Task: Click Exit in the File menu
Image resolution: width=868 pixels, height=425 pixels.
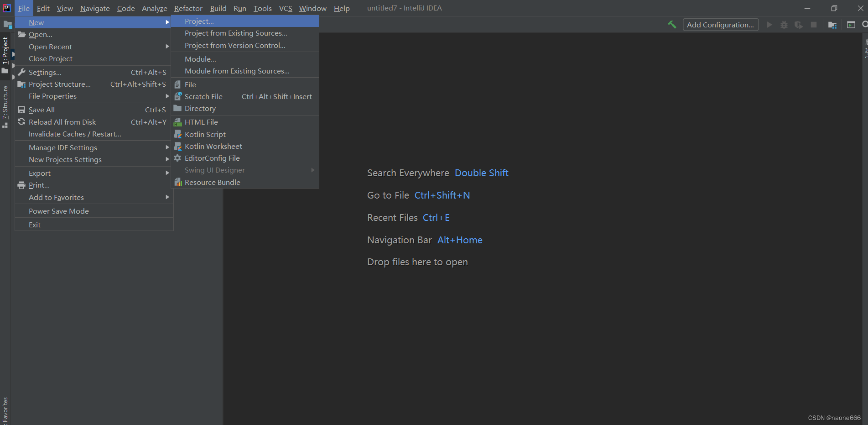Action: (94, 225)
